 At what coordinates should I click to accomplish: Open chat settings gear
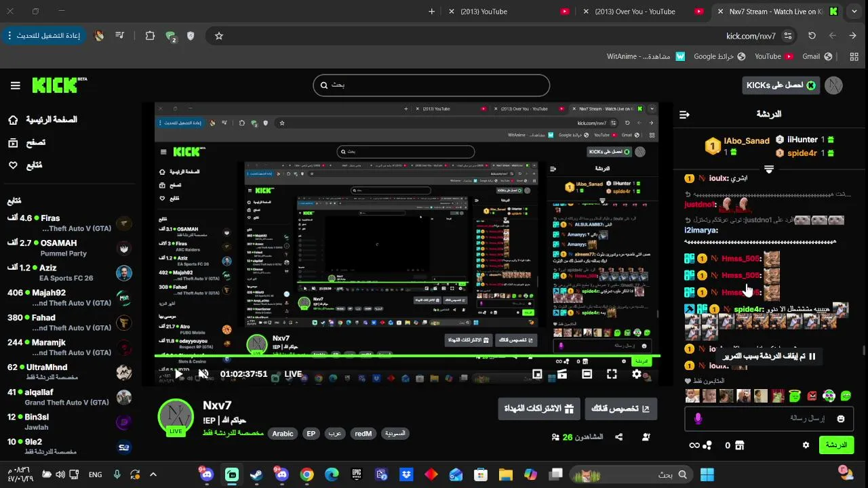pyautogui.click(x=806, y=445)
